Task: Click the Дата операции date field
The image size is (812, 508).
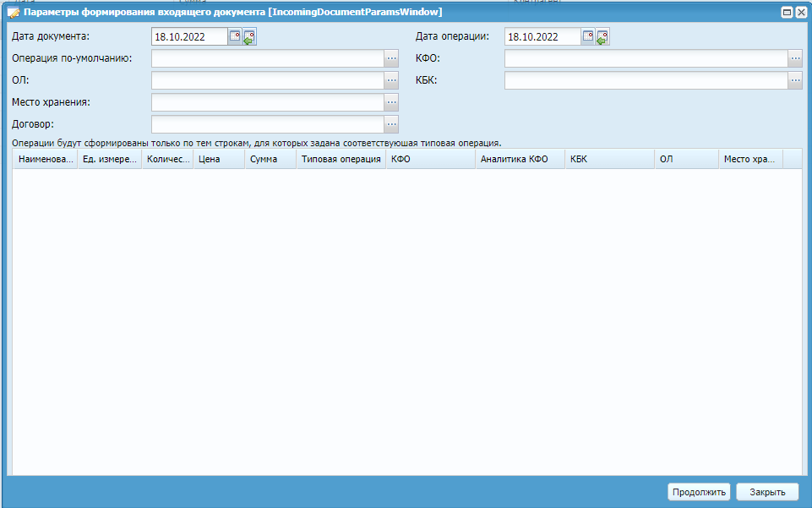Action: click(542, 36)
